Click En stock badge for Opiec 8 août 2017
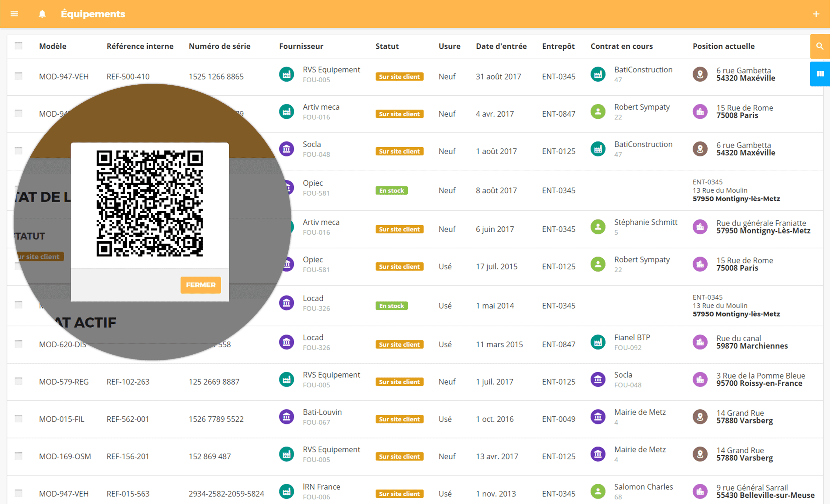 pyautogui.click(x=392, y=191)
